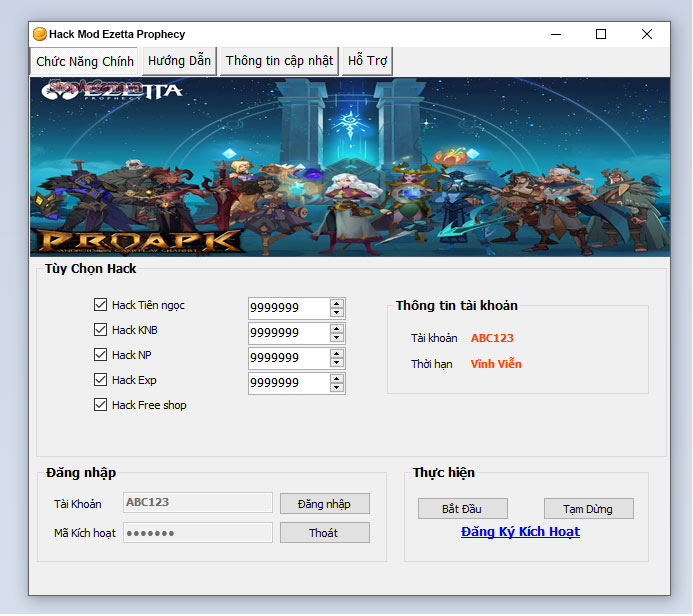
Task: Decrease Hack Tiên ngọc value with down arrow
Action: [337, 312]
